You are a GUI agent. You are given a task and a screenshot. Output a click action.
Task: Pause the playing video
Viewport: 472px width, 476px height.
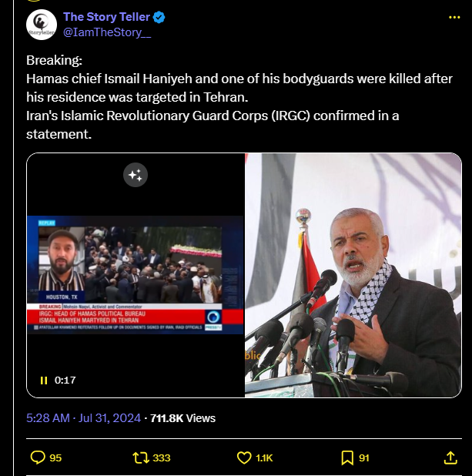[44, 380]
